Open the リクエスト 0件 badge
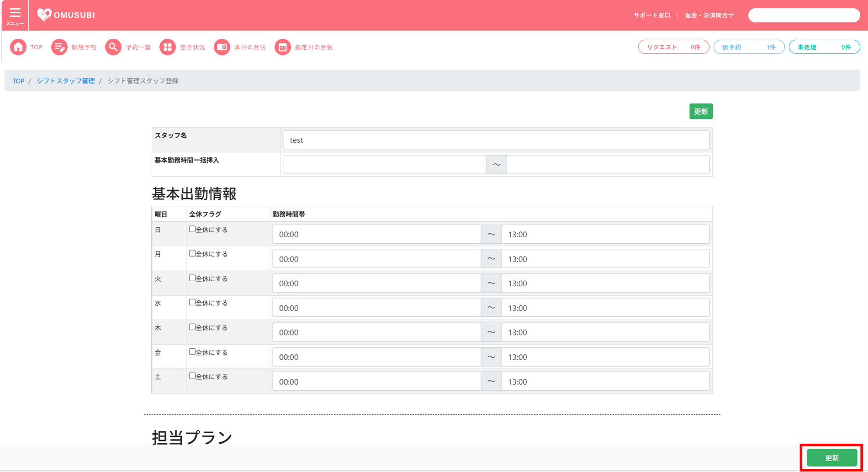The image size is (868, 472). click(x=673, y=47)
